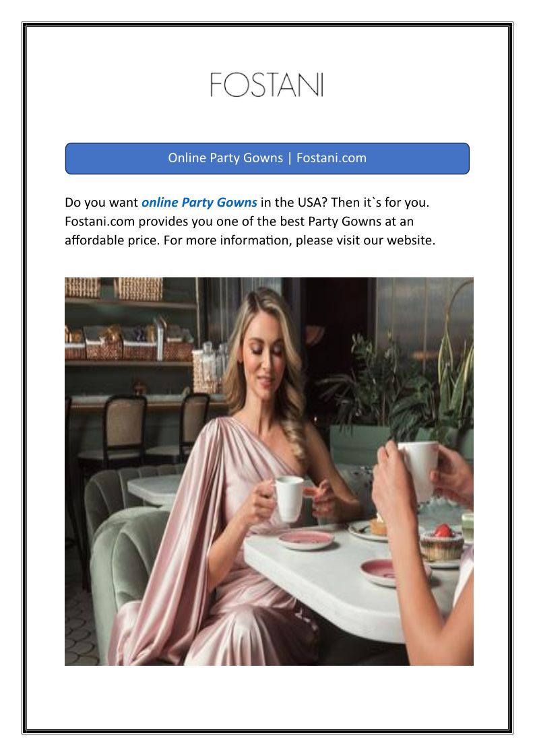
Task: Click the white coffee cup held by the woman
Action: tap(288, 497)
